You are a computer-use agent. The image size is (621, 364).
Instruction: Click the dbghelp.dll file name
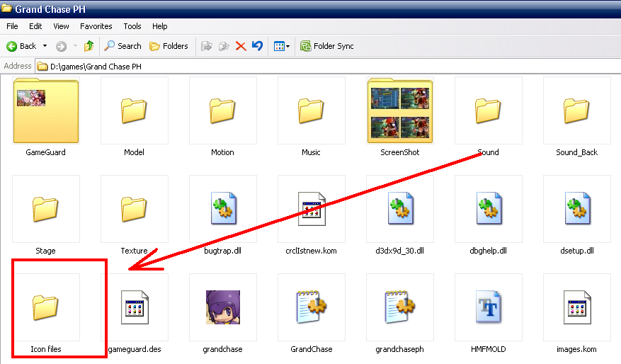[488, 251]
